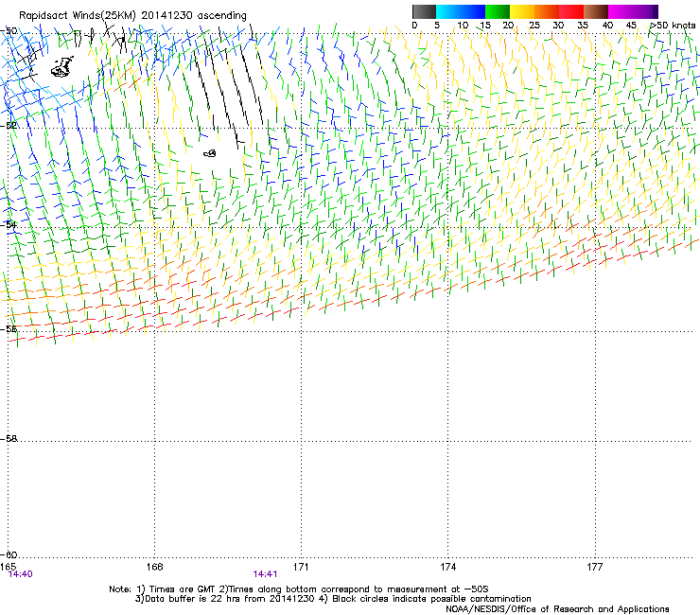Click the '>50 knots' legend label
This screenshot has width=700, height=615.
[674, 26]
